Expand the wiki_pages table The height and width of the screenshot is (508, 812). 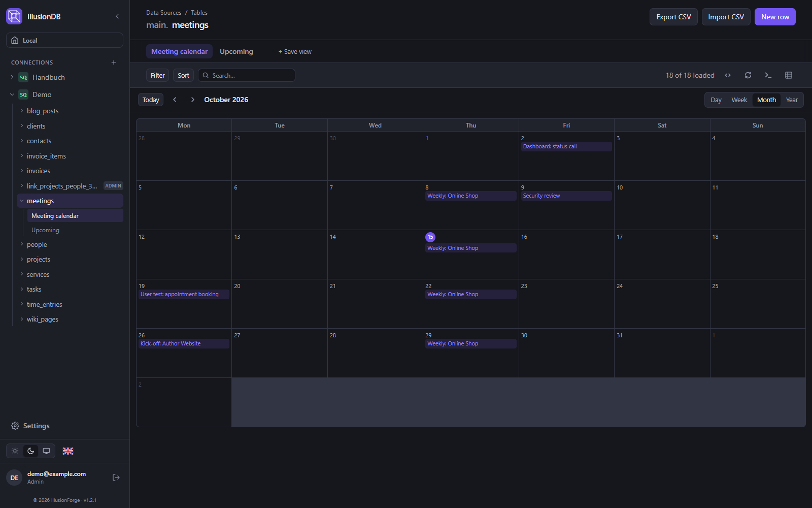tap(22, 319)
